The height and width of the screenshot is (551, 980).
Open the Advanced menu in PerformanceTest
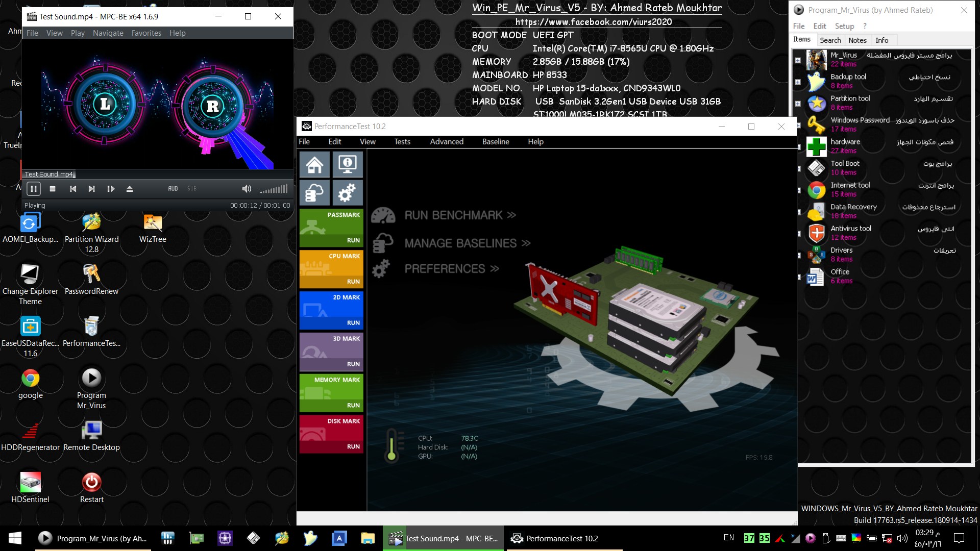tap(447, 141)
